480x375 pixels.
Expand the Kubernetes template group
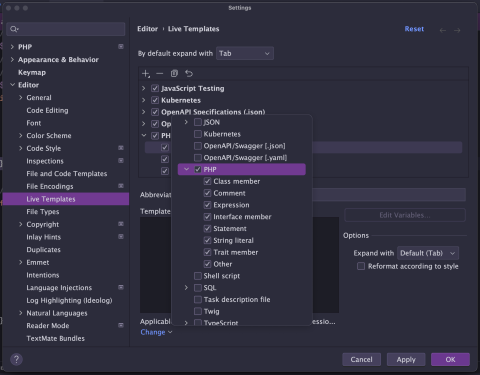coord(144,100)
